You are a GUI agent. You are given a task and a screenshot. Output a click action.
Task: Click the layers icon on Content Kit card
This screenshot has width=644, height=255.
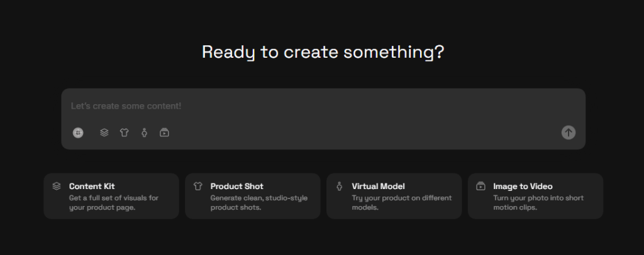[57, 186]
